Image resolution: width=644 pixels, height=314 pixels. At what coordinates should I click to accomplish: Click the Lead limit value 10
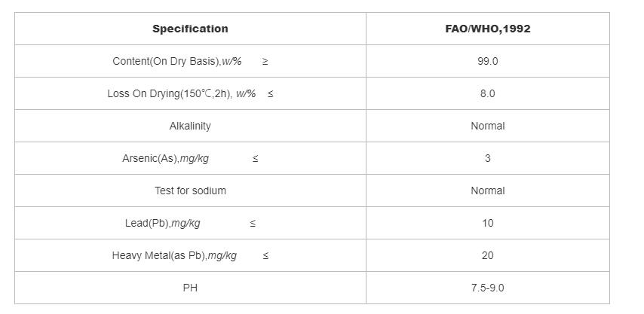(x=487, y=223)
